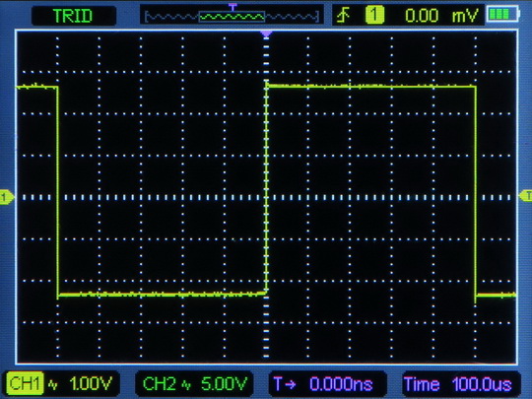
Task: Click the highlighted window in memory overview
Action: point(232,17)
